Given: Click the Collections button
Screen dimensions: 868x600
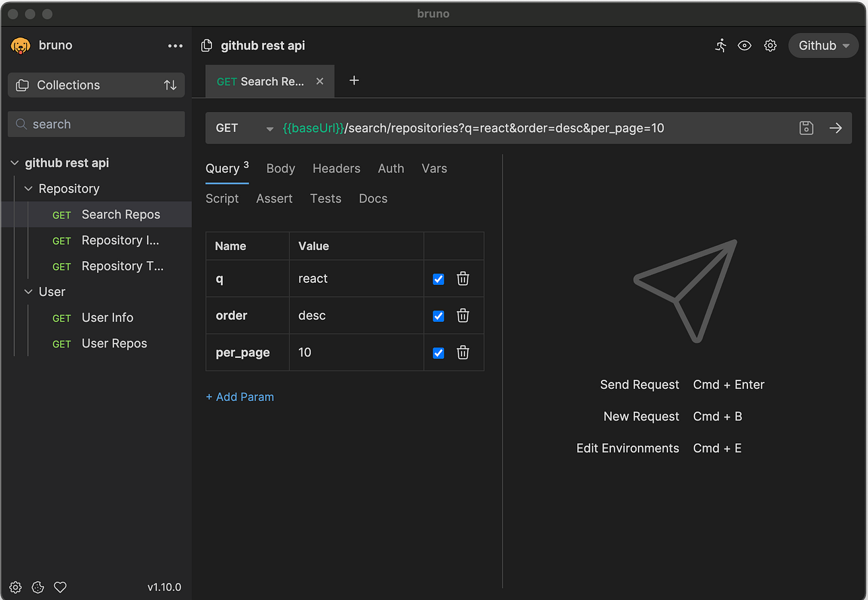Looking at the screenshot, I should 96,85.
